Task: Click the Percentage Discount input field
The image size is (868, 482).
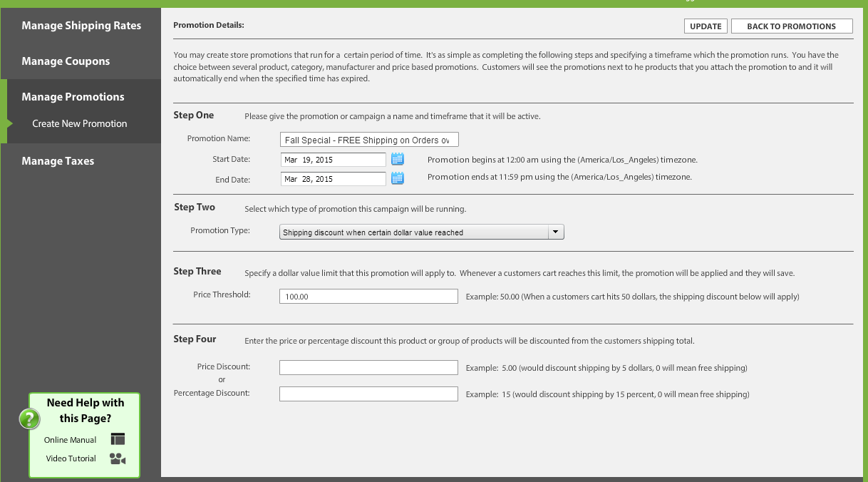Action: [368, 394]
